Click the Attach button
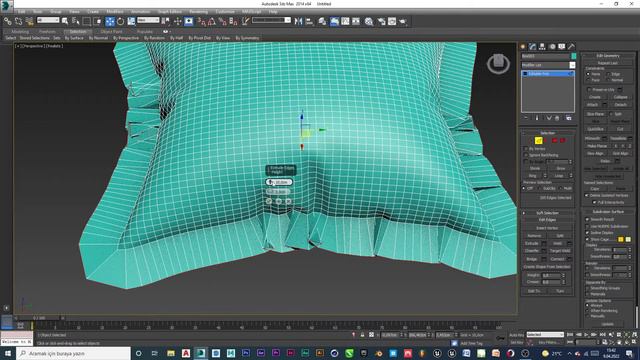 coord(592,104)
